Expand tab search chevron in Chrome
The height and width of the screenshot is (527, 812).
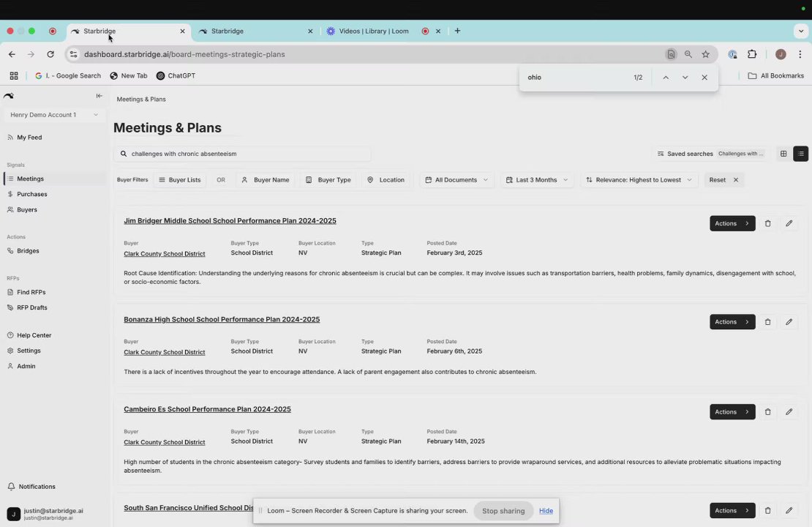click(800, 31)
